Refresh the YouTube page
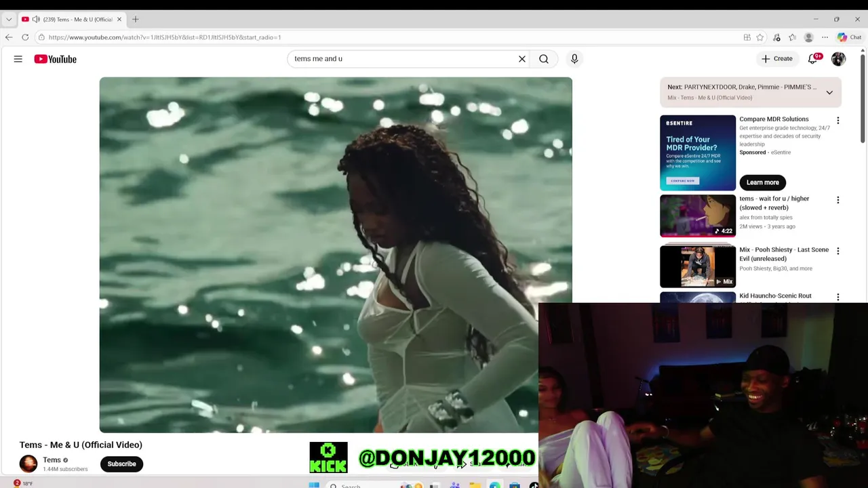Screen dimensions: 868x488 [25, 37]
